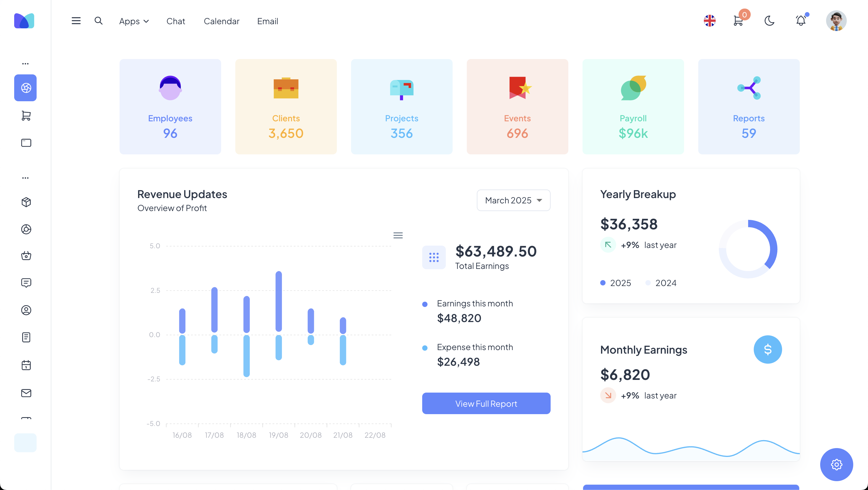Click the UK flag language selector
Image resolution: width=868 pixels, height=490 pixels.
point(710,21)
